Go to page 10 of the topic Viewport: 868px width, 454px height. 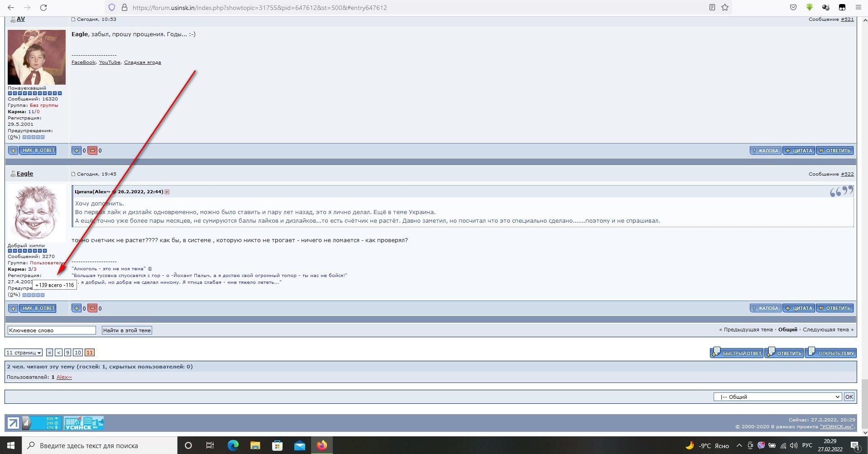click(x=78, y=353)
